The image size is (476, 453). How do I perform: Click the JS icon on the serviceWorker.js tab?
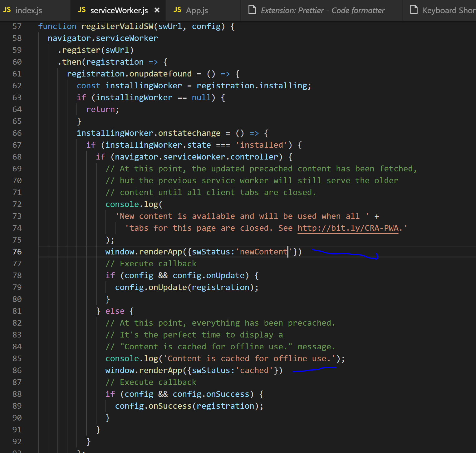pyautogui.click(x=82, y=10)
